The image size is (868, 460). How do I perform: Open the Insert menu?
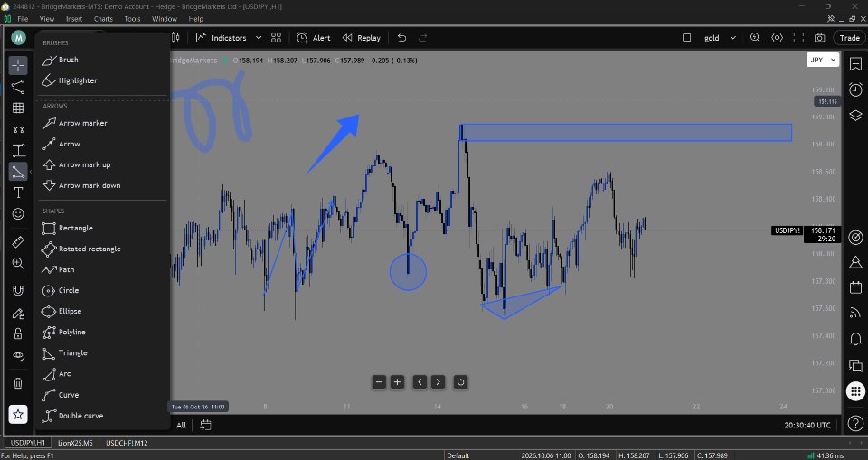(74, 19)
